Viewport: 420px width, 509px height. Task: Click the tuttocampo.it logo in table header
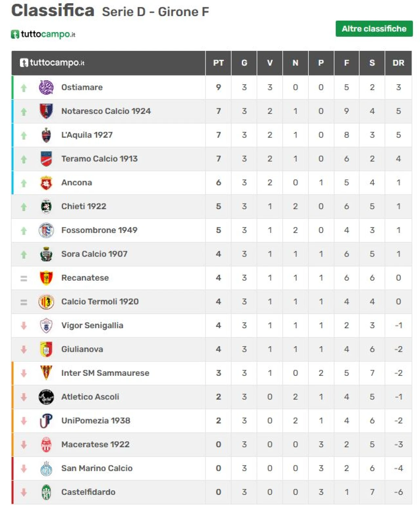pyautogui.click(x=52, y=63)
